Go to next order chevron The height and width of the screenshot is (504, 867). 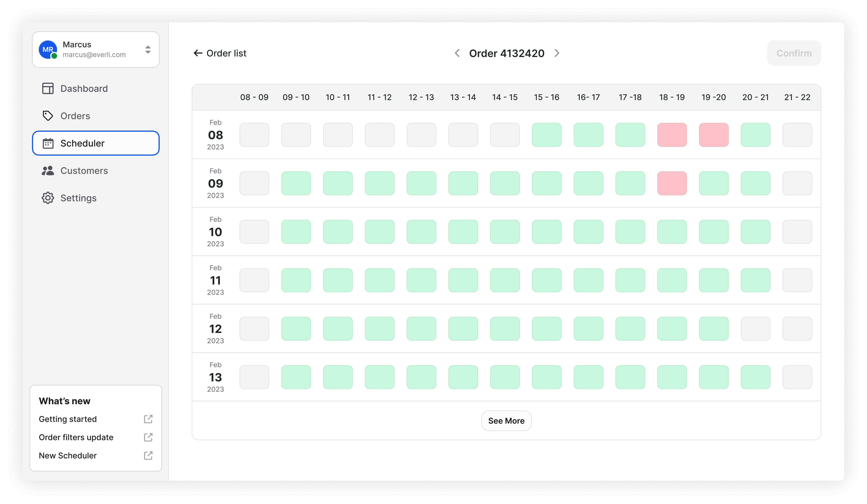pyautogui.click(x=557, y=53)
